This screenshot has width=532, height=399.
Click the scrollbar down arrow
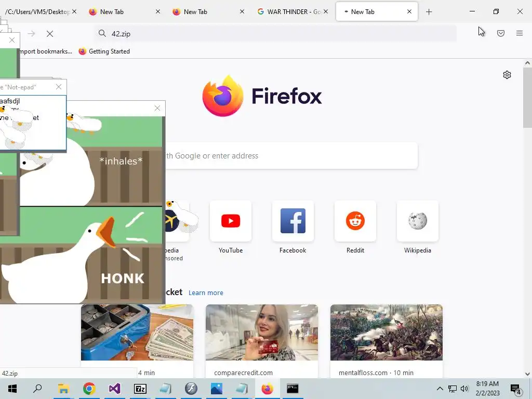pos(527,374)
